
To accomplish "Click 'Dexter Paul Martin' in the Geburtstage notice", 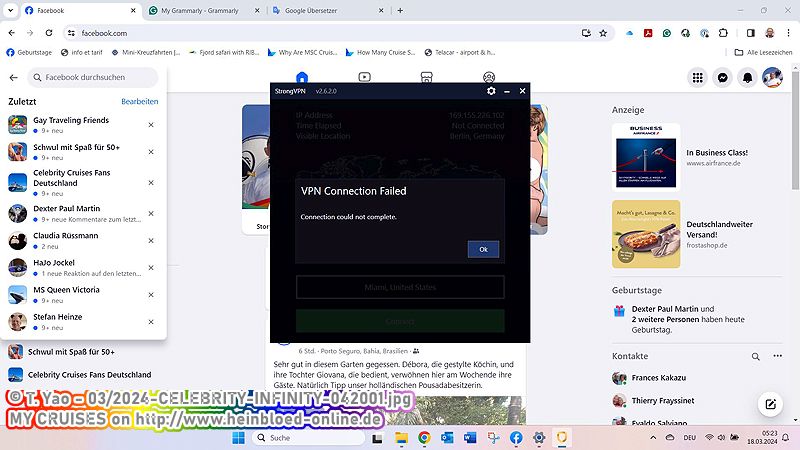I will click(665, 309).
